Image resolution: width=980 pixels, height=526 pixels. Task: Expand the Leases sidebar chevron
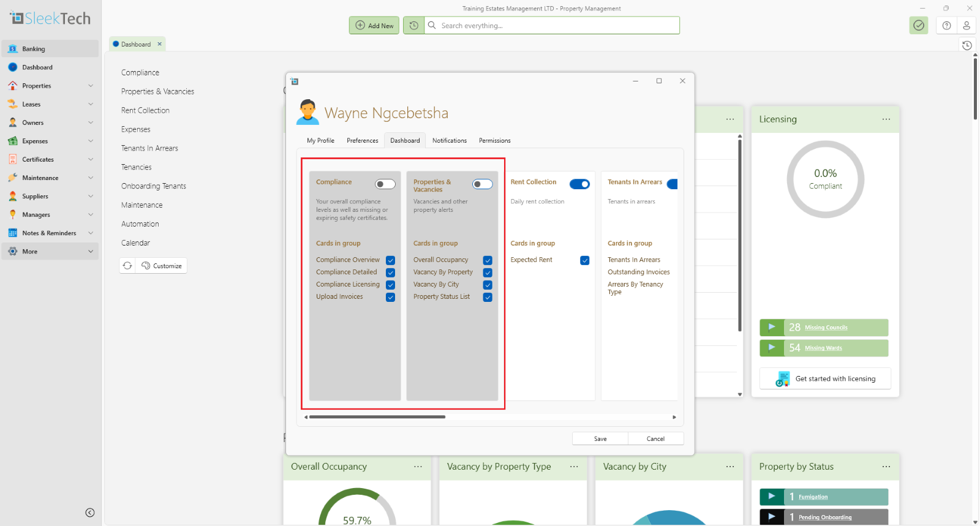[91, 104]
